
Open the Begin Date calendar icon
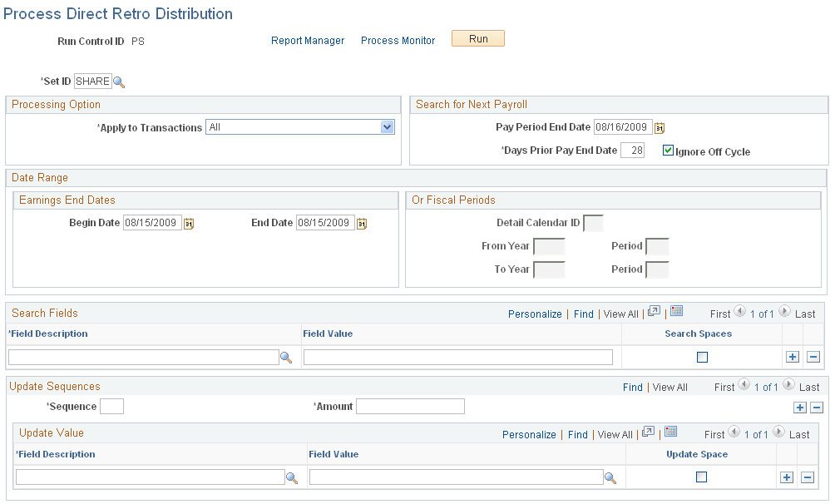pos(188,223)
